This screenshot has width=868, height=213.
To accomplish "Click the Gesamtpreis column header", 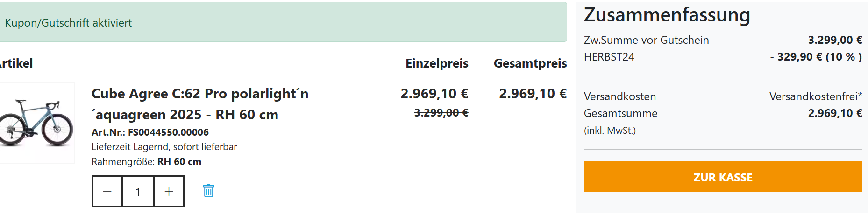I will pos(530,63).
